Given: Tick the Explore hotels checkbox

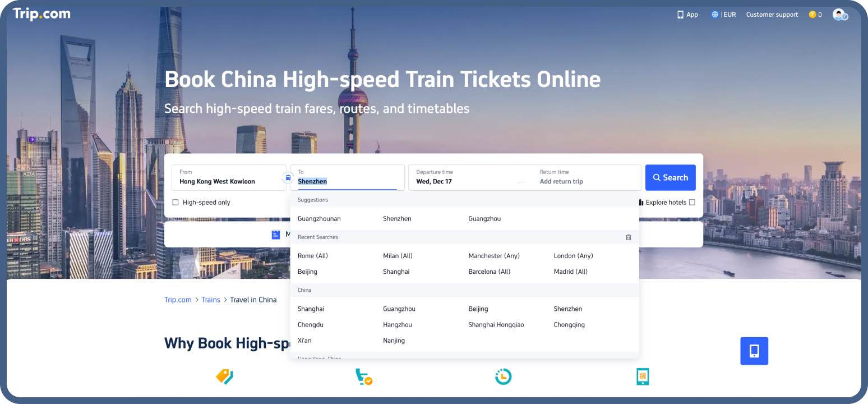Looking at the screenshot, I should coord(692,203).
